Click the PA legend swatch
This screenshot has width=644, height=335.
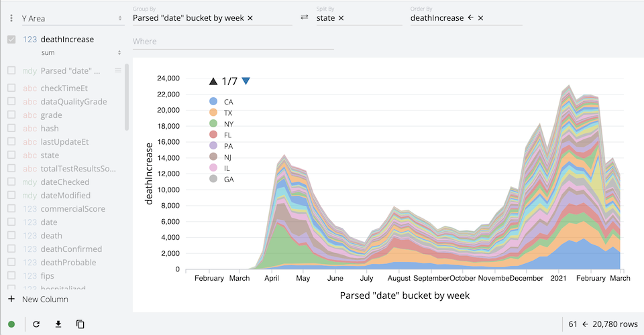pos(213,145)
